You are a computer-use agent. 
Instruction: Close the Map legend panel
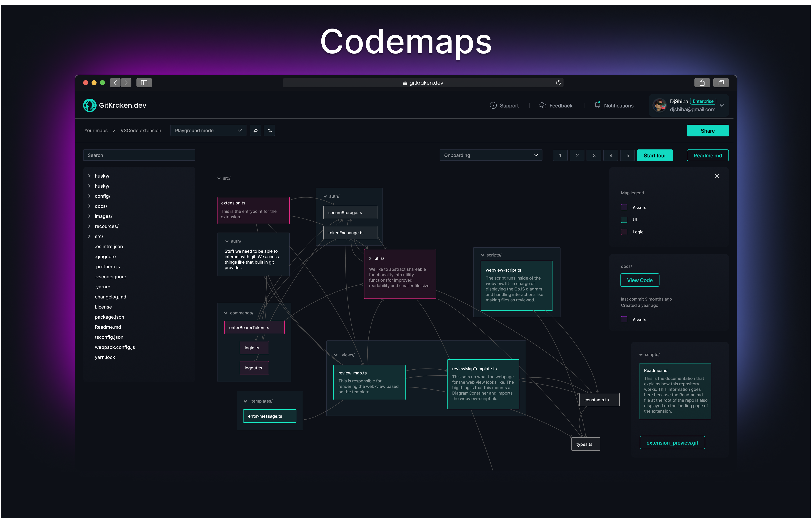tap(716, 176)
